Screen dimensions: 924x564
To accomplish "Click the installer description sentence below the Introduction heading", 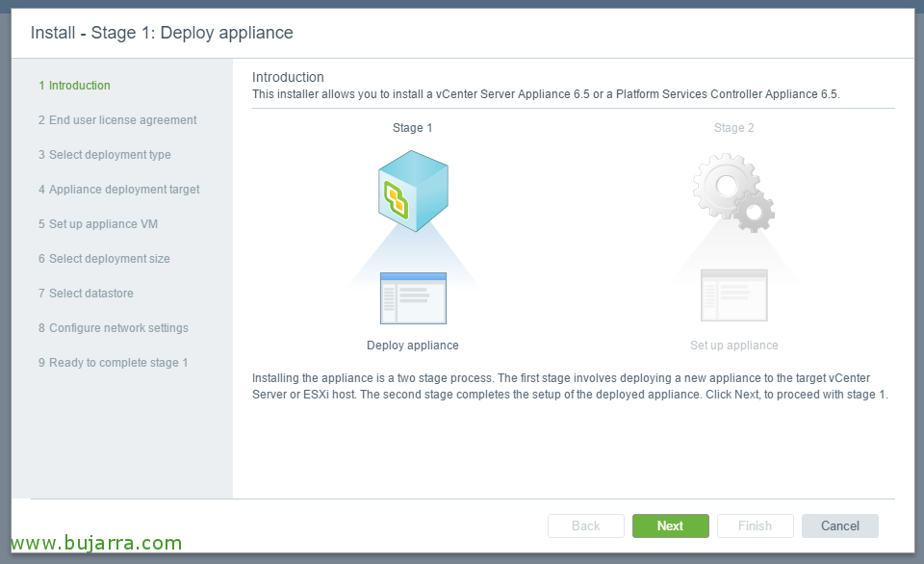I will coord(546,94).
